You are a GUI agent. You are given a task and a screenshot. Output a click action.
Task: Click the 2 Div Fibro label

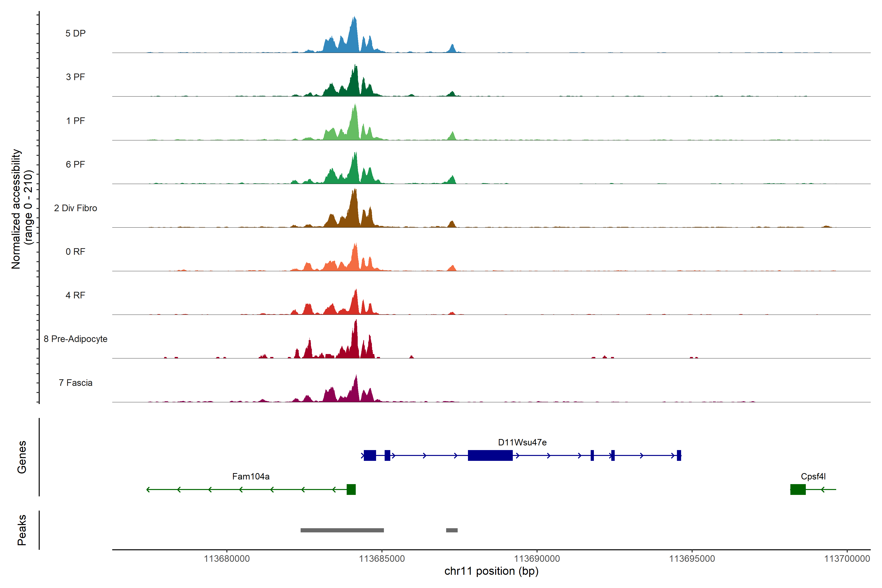(75, 208)
